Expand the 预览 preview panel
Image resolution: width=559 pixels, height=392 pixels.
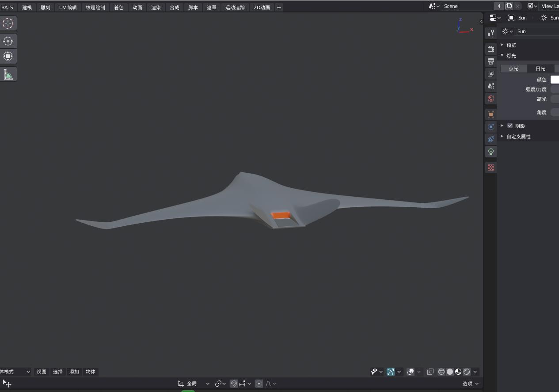click(511, 45)
